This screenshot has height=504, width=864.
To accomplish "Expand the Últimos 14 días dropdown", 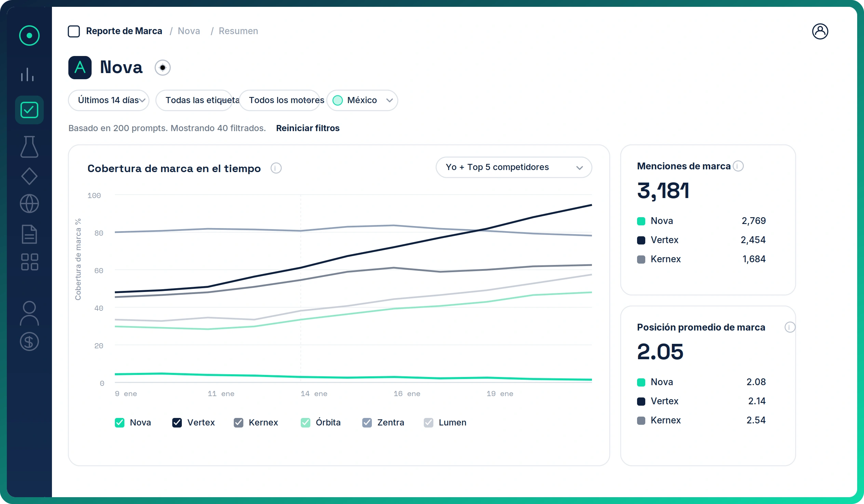I will click(x=108, y=100).
